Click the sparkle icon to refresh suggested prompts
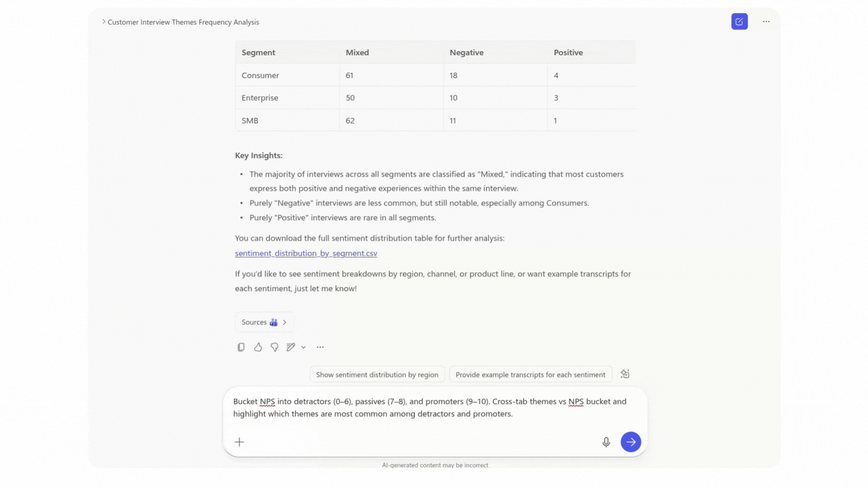868x488 pixels. (x=625, y=374)
